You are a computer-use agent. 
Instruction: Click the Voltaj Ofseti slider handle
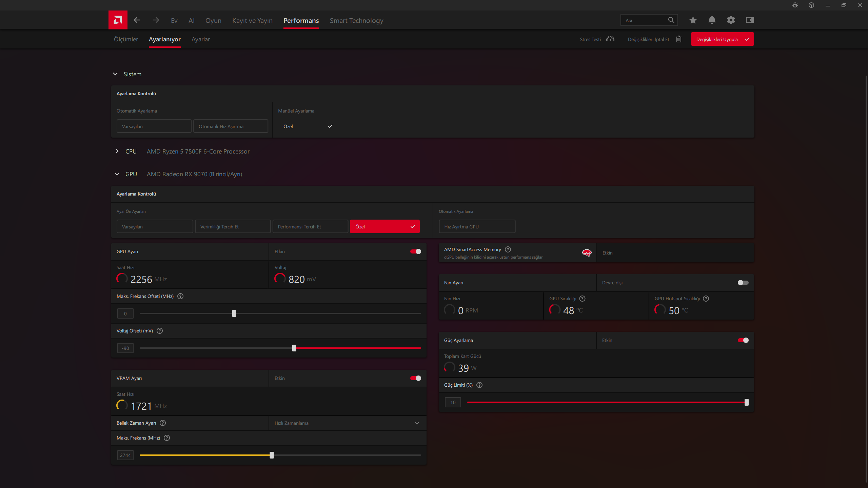[x=294, y=348]
